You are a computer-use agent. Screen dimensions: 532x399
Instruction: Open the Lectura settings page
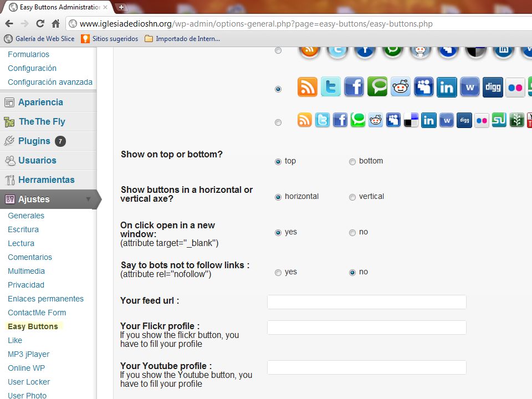click(21, 243)
